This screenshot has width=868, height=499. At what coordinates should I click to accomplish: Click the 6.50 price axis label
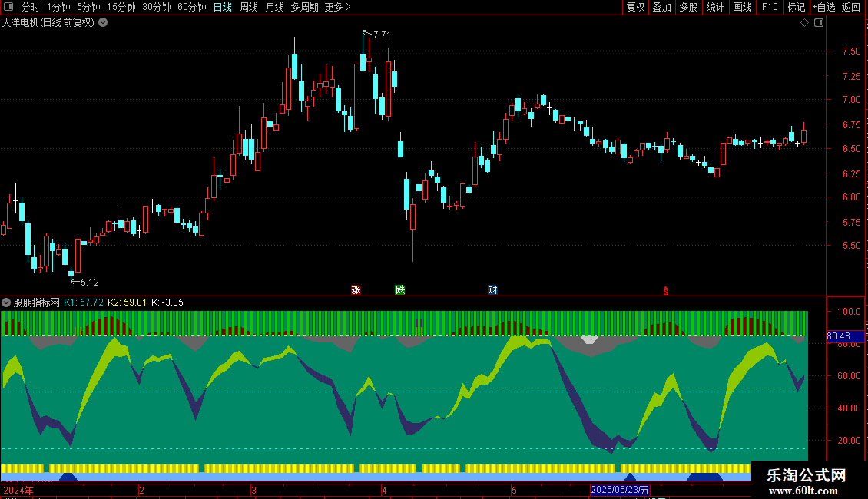pos(851,149)
